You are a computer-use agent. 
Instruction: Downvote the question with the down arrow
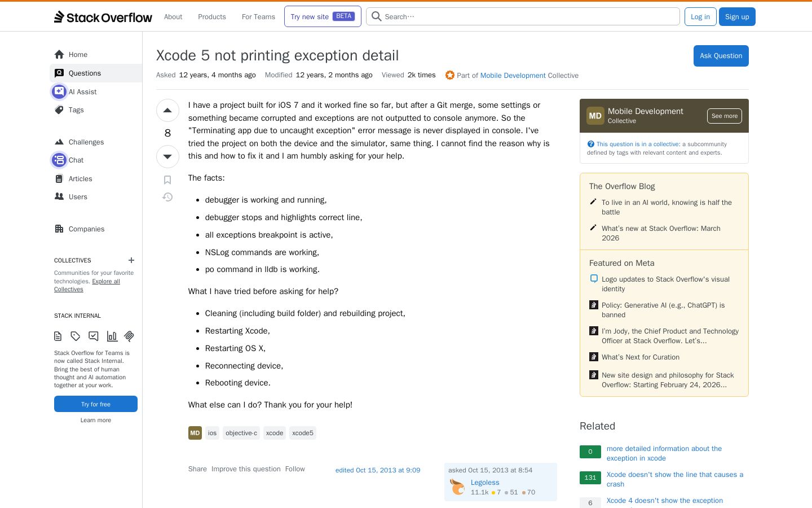(x=167, y=156)
